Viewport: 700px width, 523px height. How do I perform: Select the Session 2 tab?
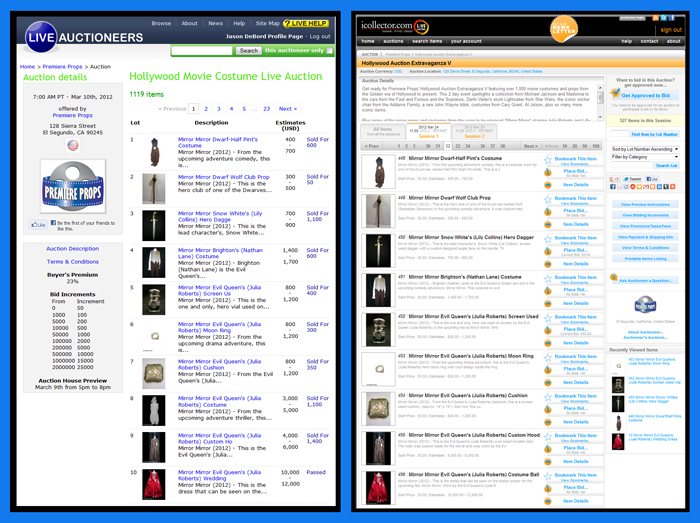[474, 132]
